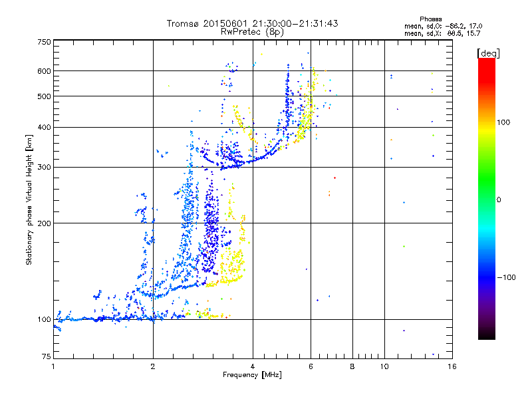Image resolution: width=532 pixels, height=399 pixels.
Task: Click the title "Tromsø 20150601 21:30:00-21:31:43"
Action: click(252, 23)
